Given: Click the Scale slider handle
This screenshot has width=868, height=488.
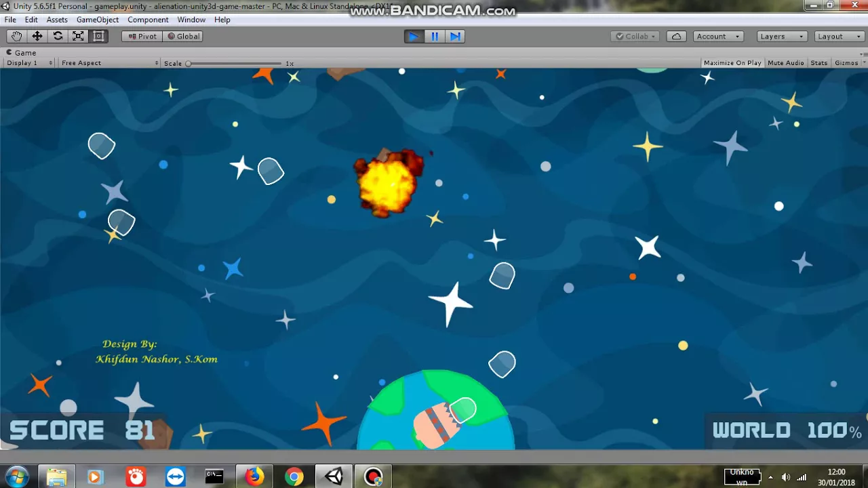Looking at the screenshot, I should coord(189,64).
